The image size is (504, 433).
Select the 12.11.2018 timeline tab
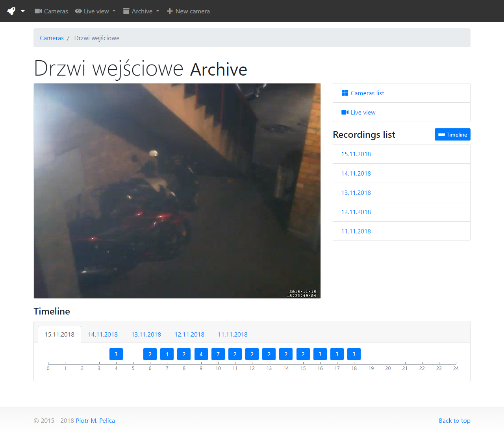pyautogui.click(x=189, y=334)
